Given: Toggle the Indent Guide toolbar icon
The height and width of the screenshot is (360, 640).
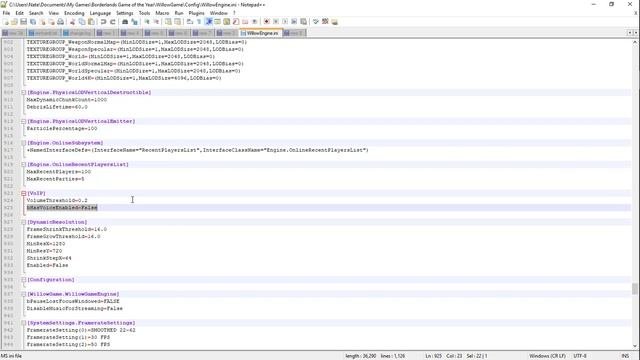Looking at the screenshot, I should click(x=209, y=22).
